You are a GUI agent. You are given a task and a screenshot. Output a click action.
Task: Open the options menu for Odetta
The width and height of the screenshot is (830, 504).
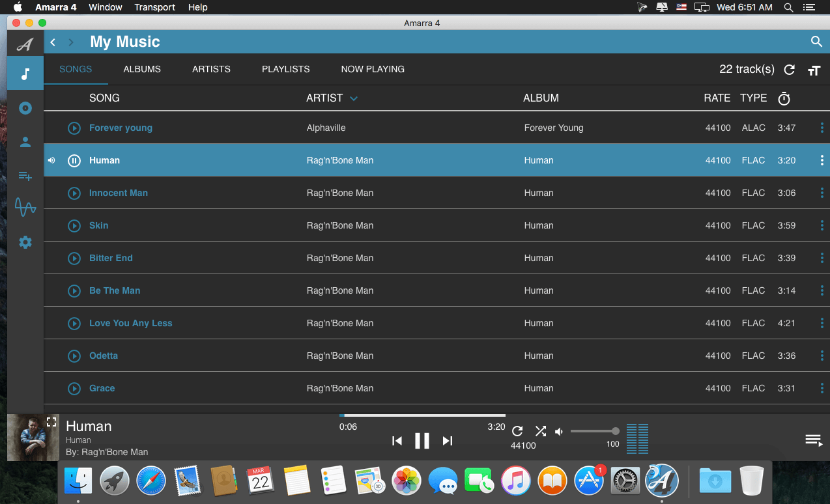pyautogui.click(x=822, y=356)
